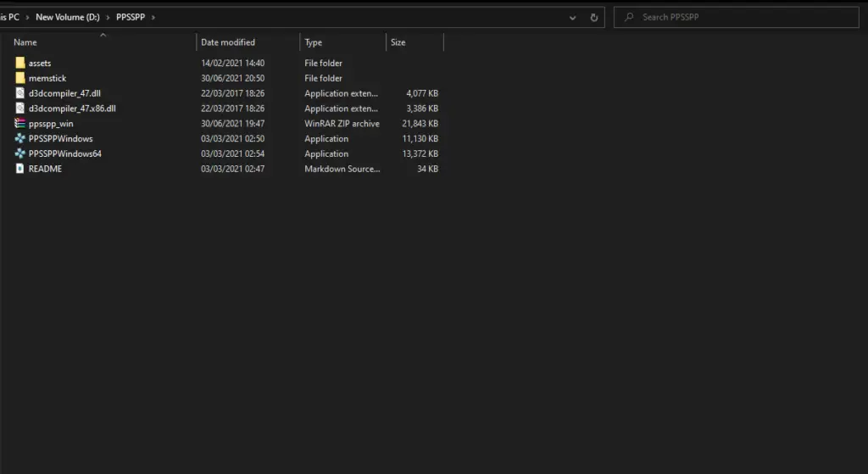Screen dimensions: 868x474
Task: Click WinRAR ZIP archive type cell
Action: 342,124
